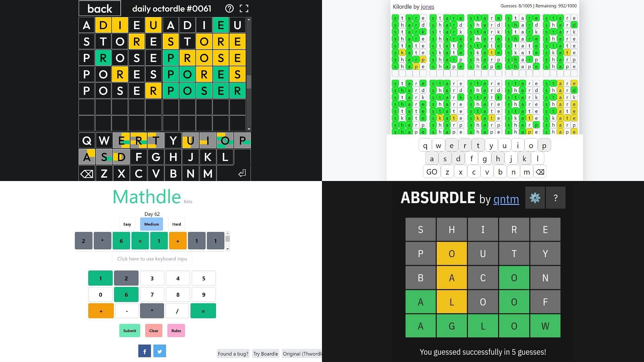Screen dimensions: 644x362
Task: Click the backspace/delete icon in Octordle
Action: 87,173
